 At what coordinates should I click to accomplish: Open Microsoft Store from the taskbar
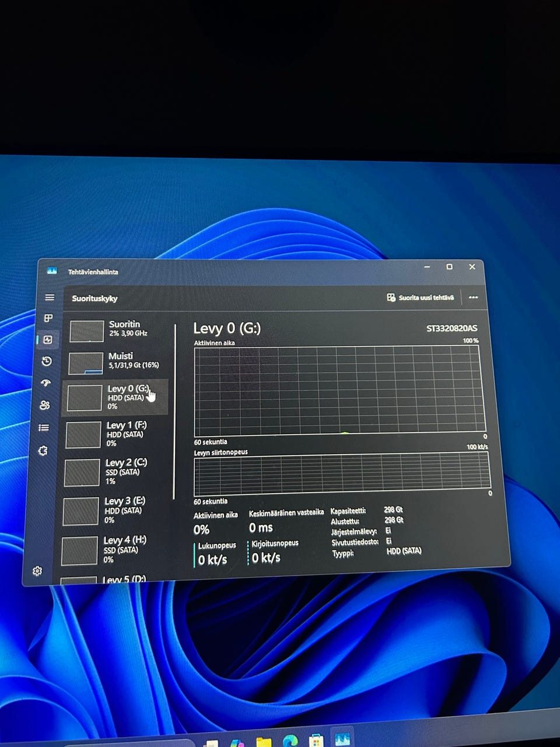point(316,741)
